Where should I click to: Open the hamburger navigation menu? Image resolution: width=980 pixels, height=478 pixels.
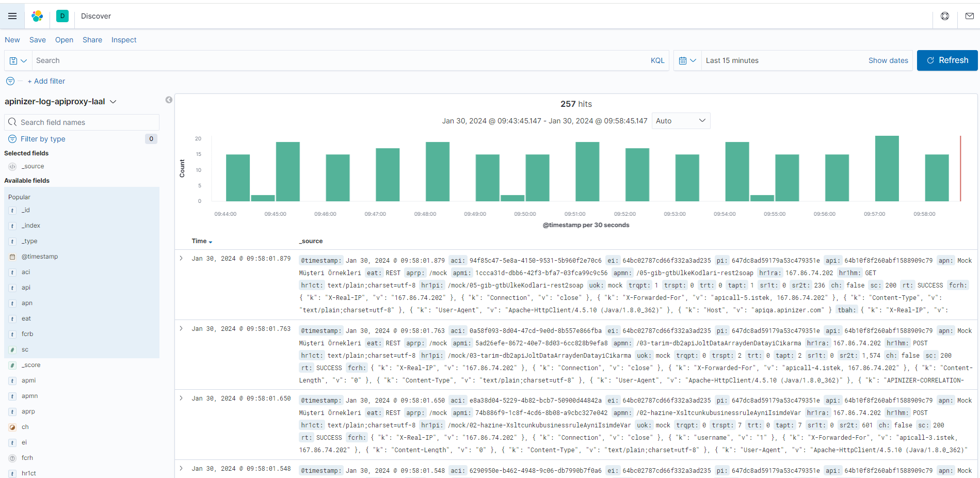click(12, 16)
